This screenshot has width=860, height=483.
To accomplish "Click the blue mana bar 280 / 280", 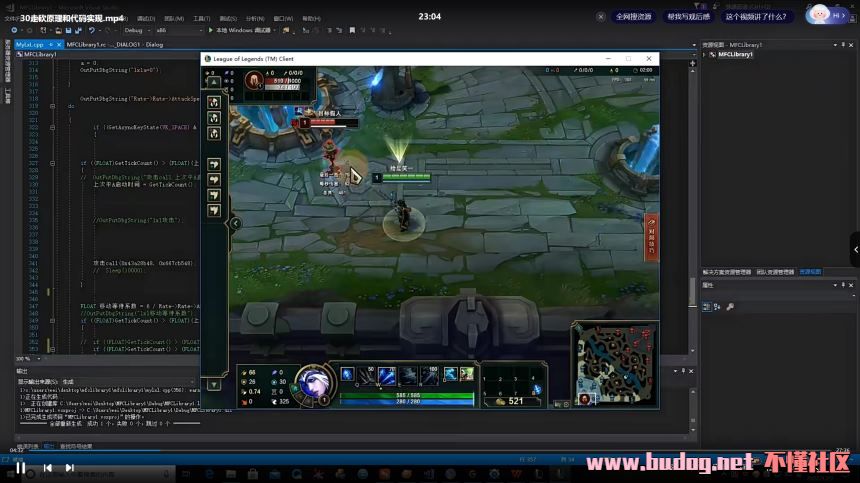I will [406, 401].
